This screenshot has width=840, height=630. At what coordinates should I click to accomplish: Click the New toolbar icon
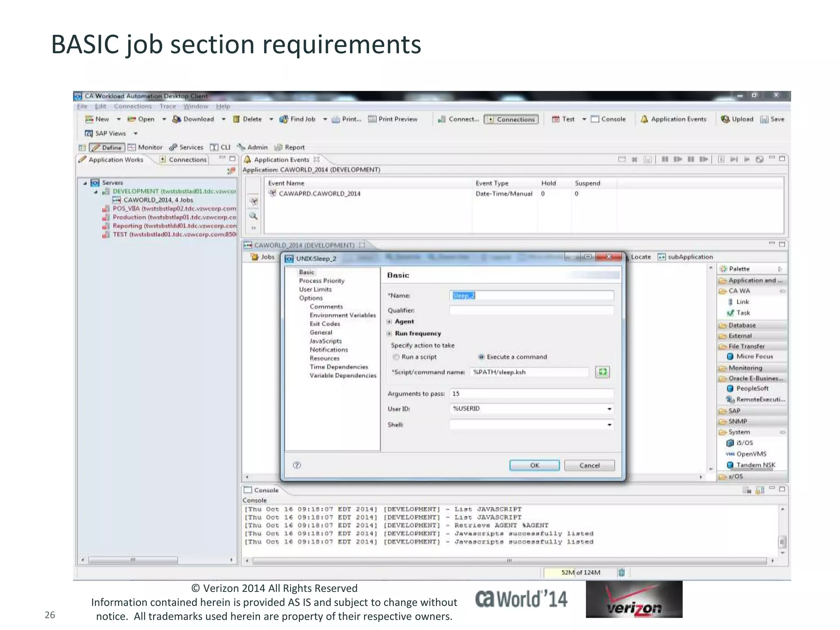(89, 119)
